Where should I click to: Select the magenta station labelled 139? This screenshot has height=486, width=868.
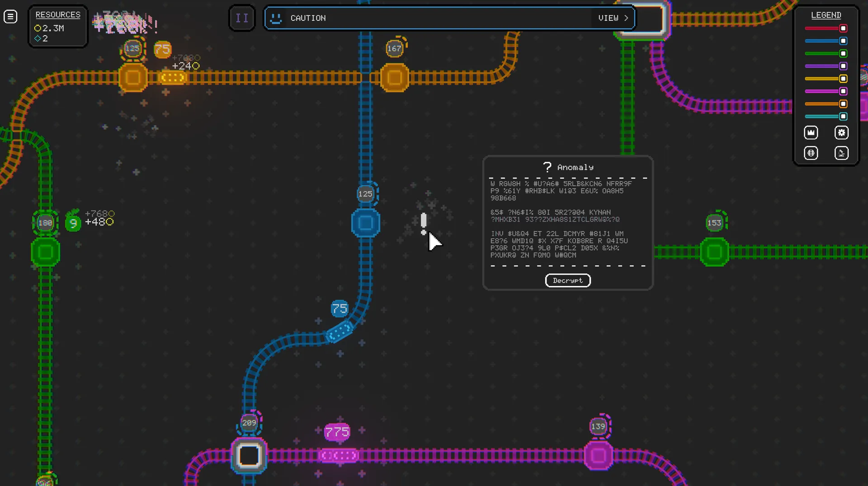pos(598,456)
